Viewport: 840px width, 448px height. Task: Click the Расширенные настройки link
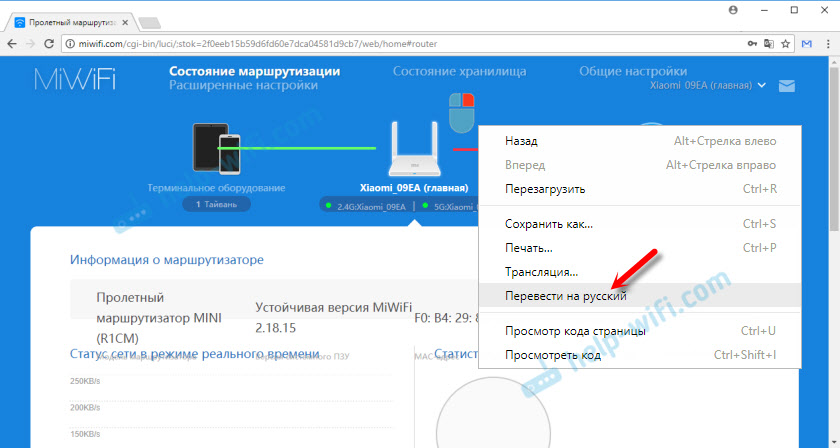click(243, 85)
